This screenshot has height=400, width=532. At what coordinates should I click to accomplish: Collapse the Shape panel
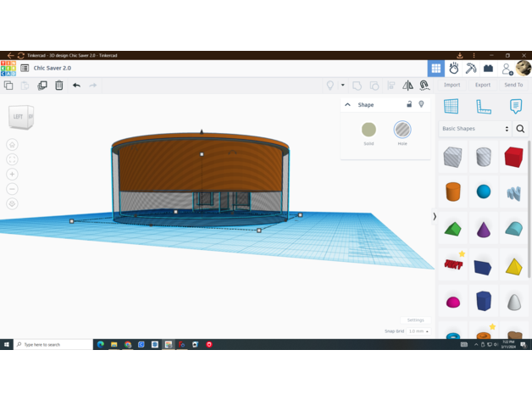coord(347,105)
